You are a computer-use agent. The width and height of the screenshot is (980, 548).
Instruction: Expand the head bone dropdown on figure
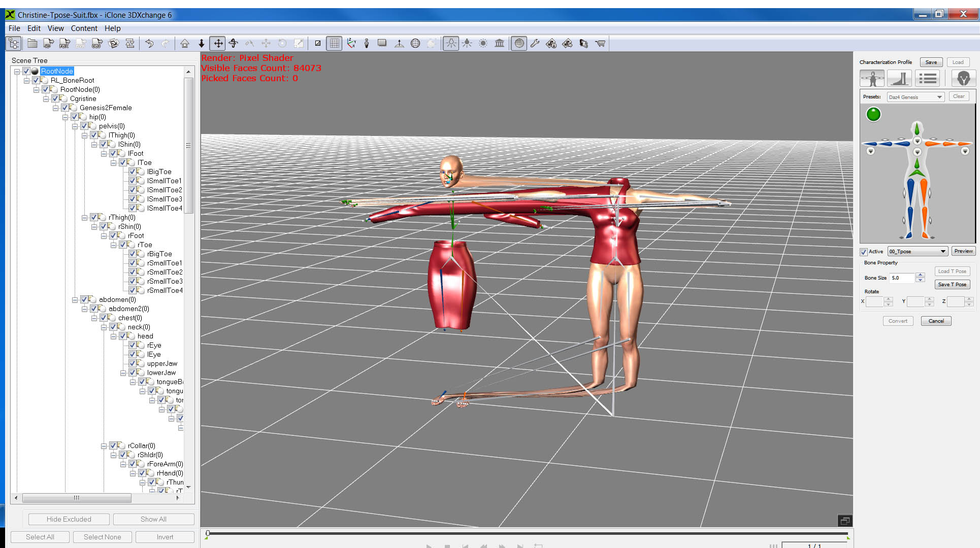(x=918, y=141)
